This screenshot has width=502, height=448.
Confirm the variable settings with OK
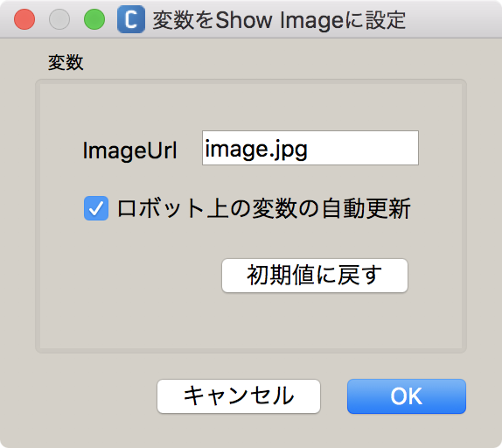click(x=407, y=396)
